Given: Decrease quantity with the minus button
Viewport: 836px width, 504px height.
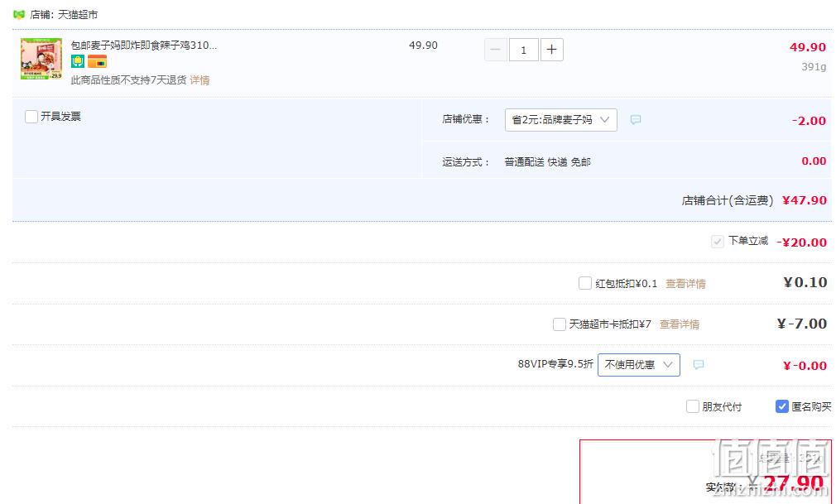Looking at the screenshot, I should point(495,50).
